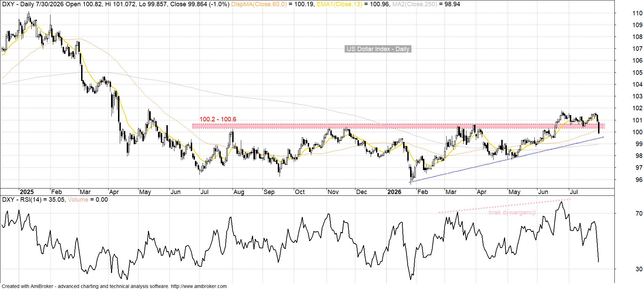Click the 99 price axis label
This screenshot has width=644, height=289.
pos(639,144)
